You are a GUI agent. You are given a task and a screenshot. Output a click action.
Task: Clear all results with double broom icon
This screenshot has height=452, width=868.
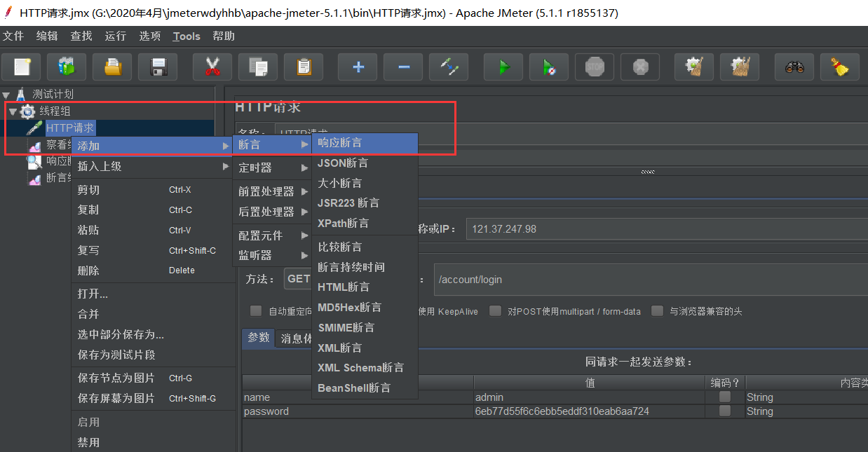[x=740, y=67]
